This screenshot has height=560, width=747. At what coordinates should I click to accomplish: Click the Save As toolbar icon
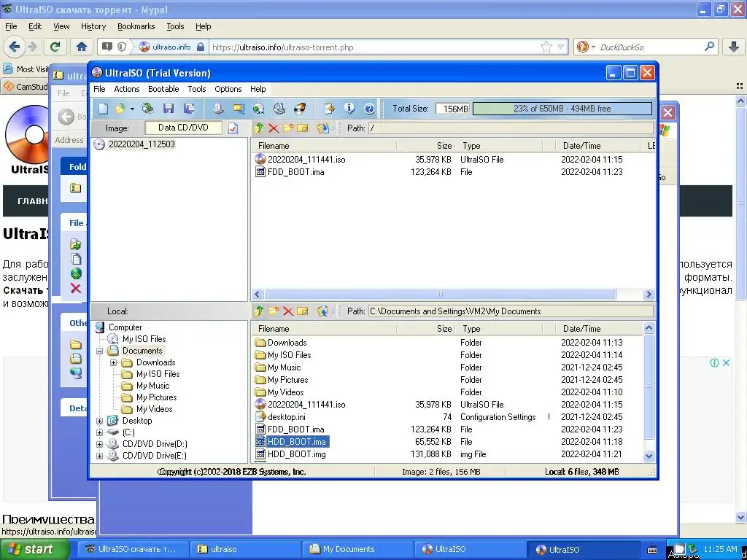[189, 109]
